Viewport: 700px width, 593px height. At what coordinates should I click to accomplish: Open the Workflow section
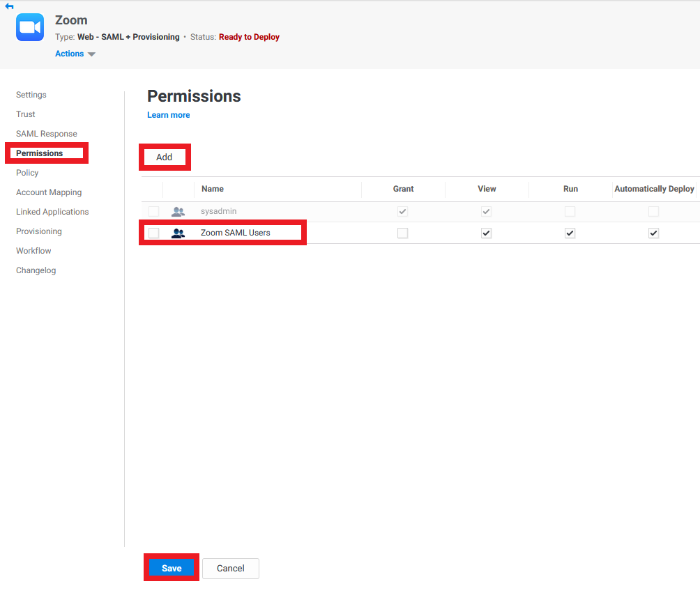[x=33, y=251]
